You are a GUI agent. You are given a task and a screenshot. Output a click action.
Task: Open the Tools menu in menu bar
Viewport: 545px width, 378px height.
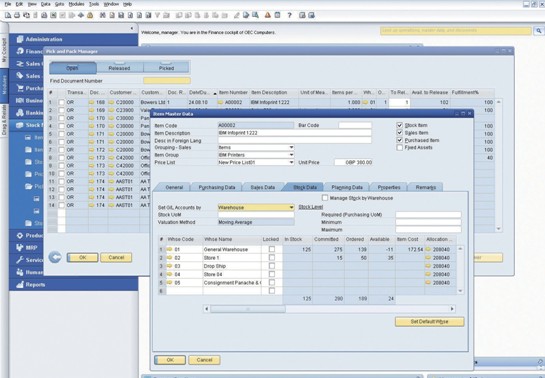[x=94, y=4]
